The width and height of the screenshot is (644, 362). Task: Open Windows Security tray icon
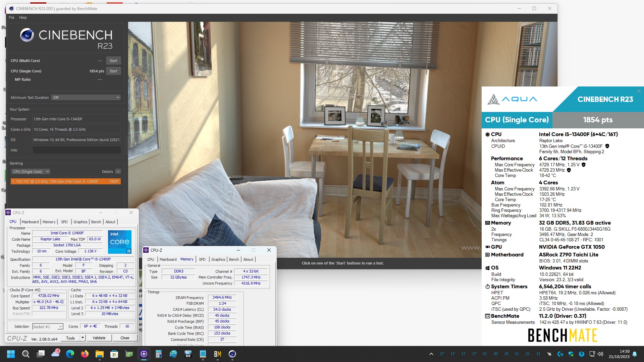pos(571,354)
